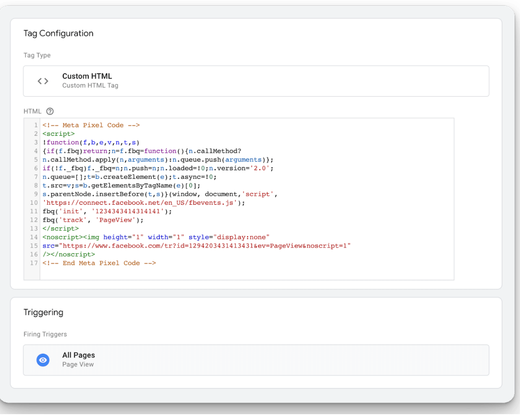Click the HTML help question mark icon
The width and height of the screenshot is (520, 420).
(x=50, y=112)
